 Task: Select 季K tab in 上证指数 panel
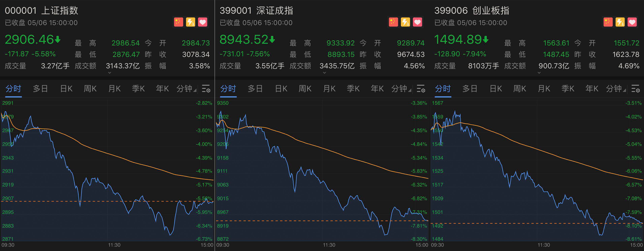click(x=138, y=88)
